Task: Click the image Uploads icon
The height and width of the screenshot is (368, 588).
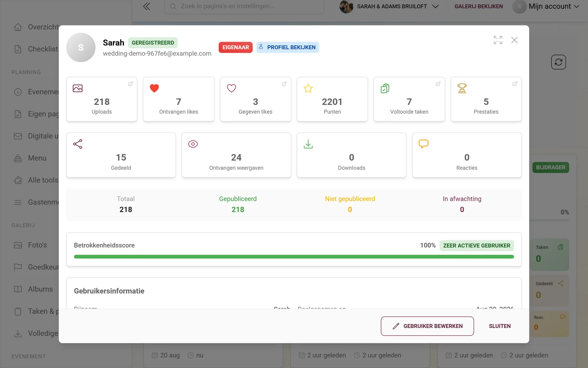Action: pos(78,88)
